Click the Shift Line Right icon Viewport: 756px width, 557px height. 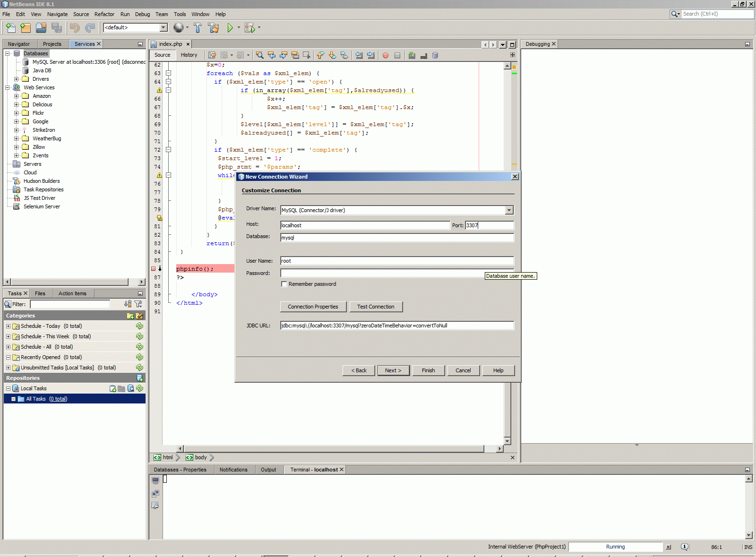(x=370, y=55)
